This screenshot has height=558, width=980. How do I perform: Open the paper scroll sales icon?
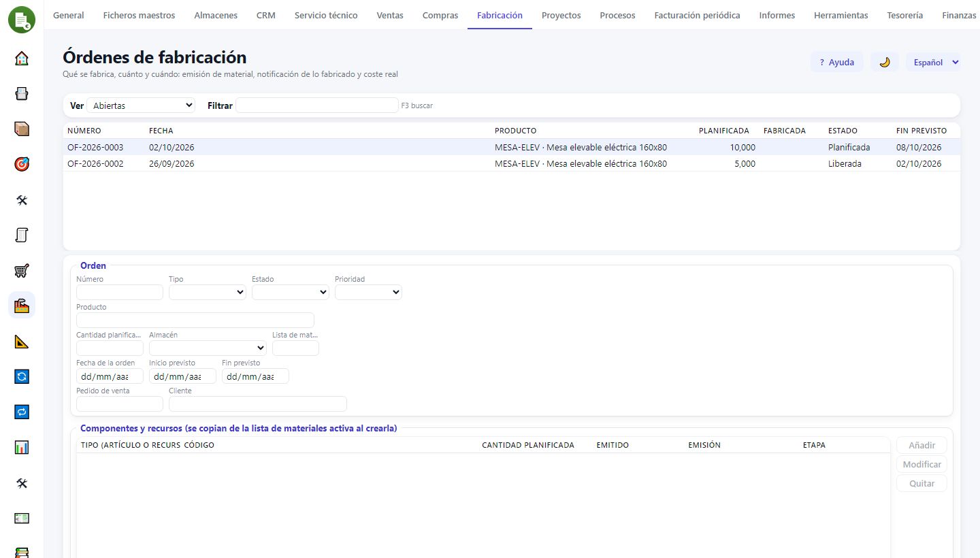22,235
